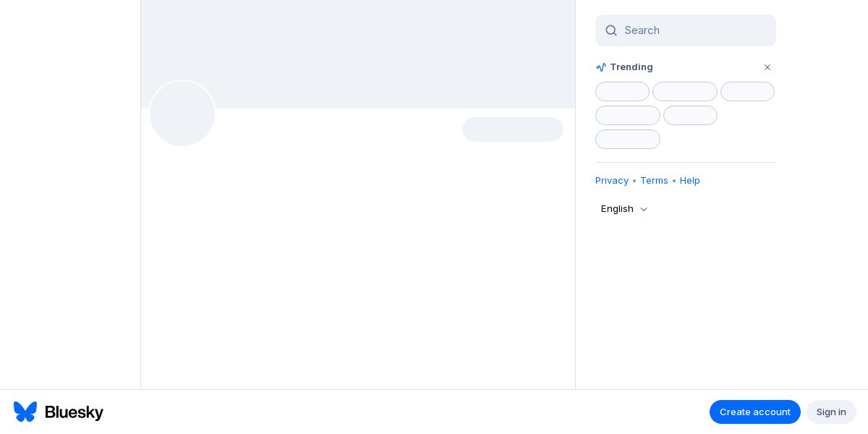
Task: Select the lone bottom-row trending placeholder pill
Action: [x=628, y=140]
